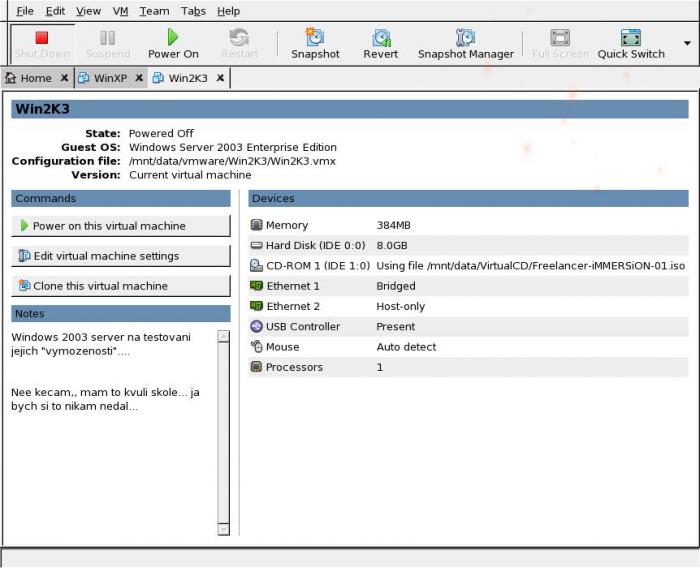
Task: Switch to the WinXP tab
Action: coord(104,78)
